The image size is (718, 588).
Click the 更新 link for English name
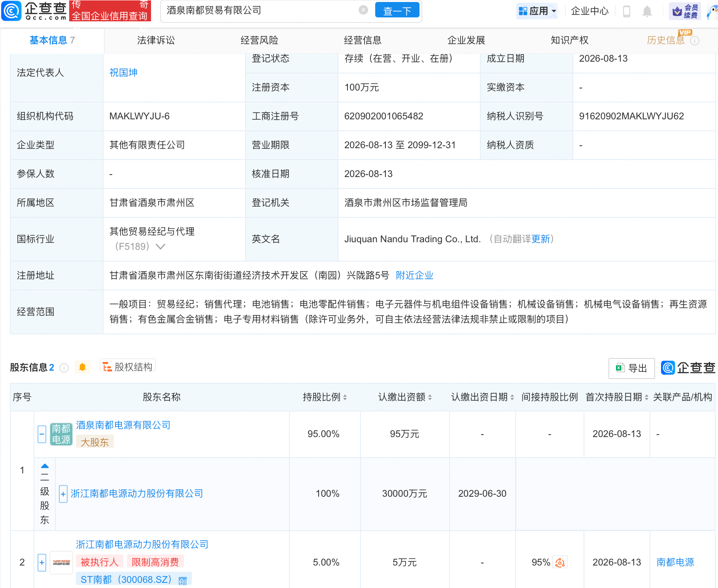click(541, 239)
